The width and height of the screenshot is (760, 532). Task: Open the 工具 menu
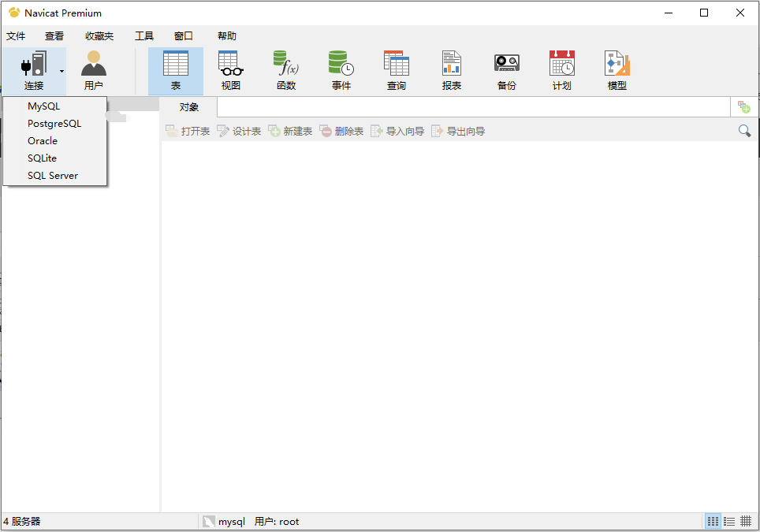[144, 35]
